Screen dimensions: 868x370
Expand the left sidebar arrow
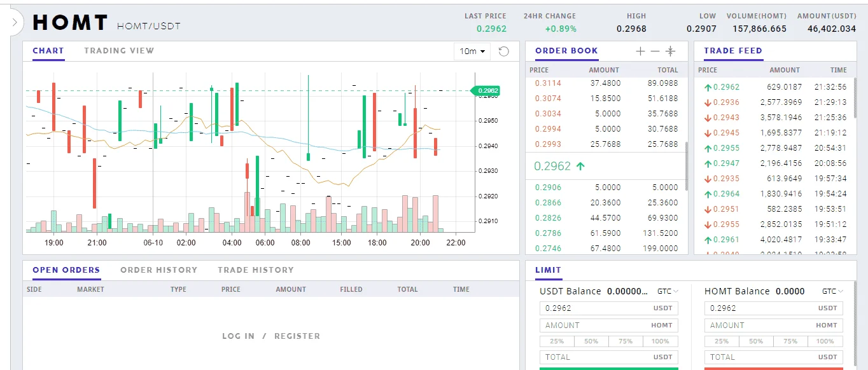click(x=14, y=23)
